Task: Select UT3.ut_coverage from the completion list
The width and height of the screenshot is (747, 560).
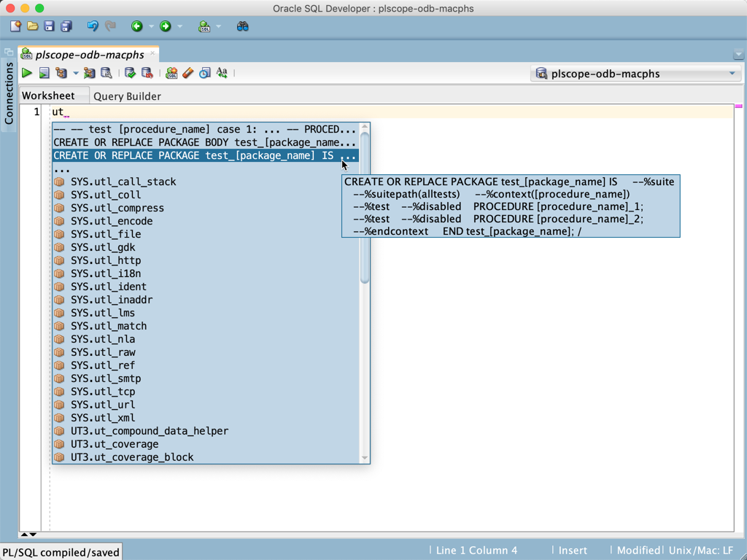Action: [117, 444]
